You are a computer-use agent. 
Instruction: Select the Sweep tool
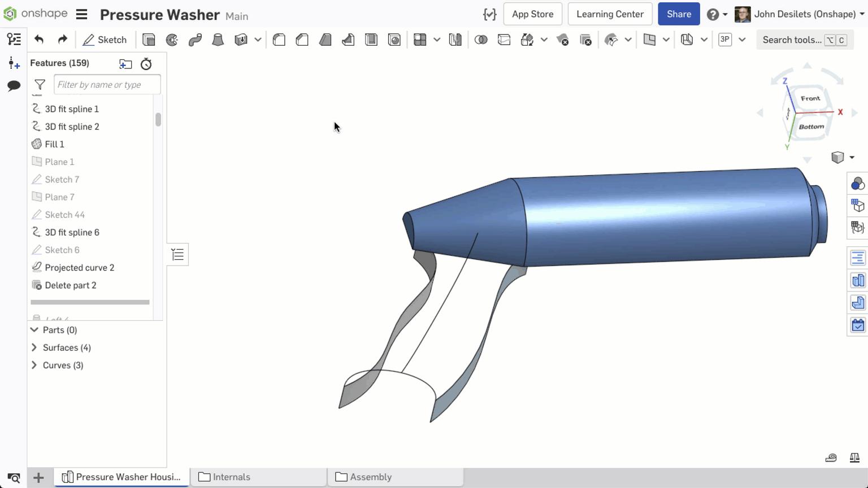(195, 40)
